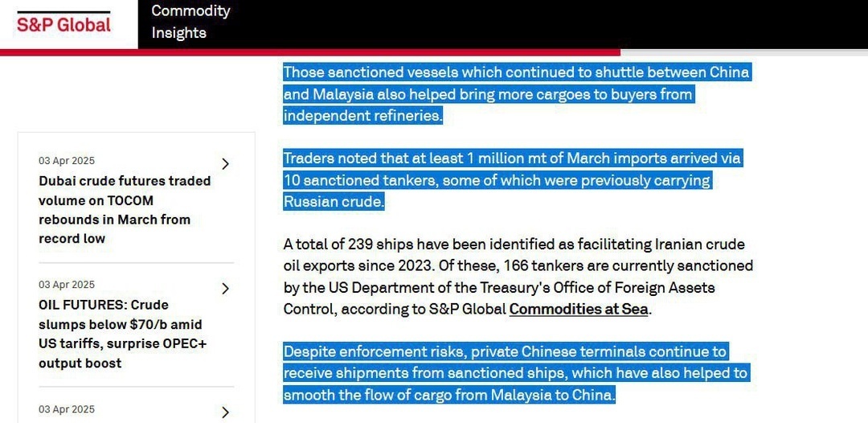
Task: Click 'Russian crude' highlighted text
Action: pos(334,202)
